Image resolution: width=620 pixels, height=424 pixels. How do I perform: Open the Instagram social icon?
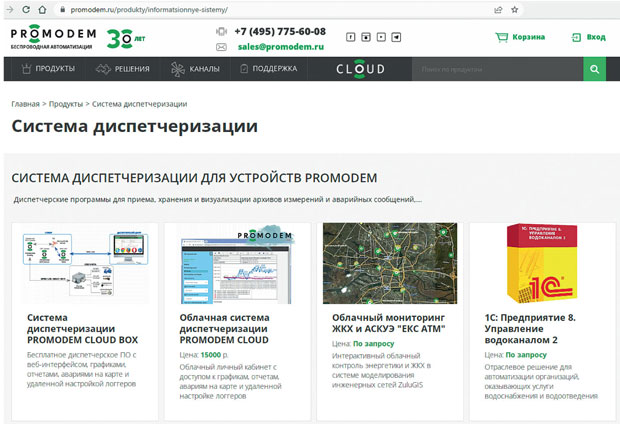click(366, 37)
